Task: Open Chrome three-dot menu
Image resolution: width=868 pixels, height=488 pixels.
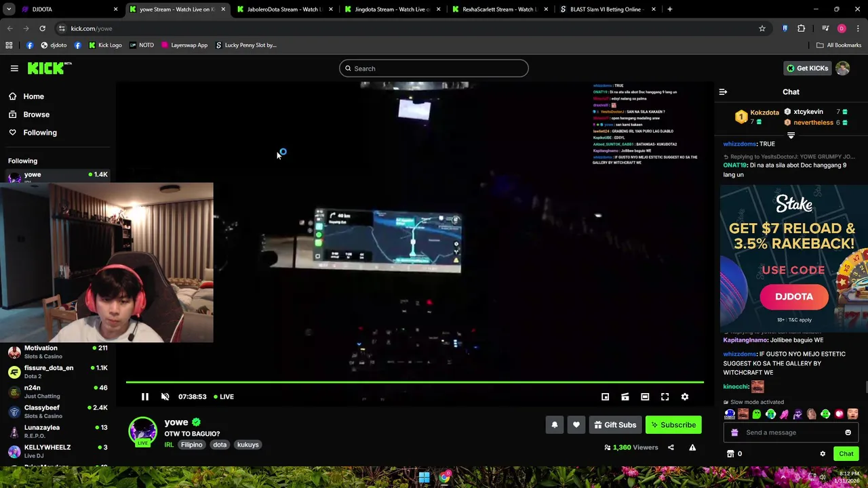Action: (x=858, y=28)
